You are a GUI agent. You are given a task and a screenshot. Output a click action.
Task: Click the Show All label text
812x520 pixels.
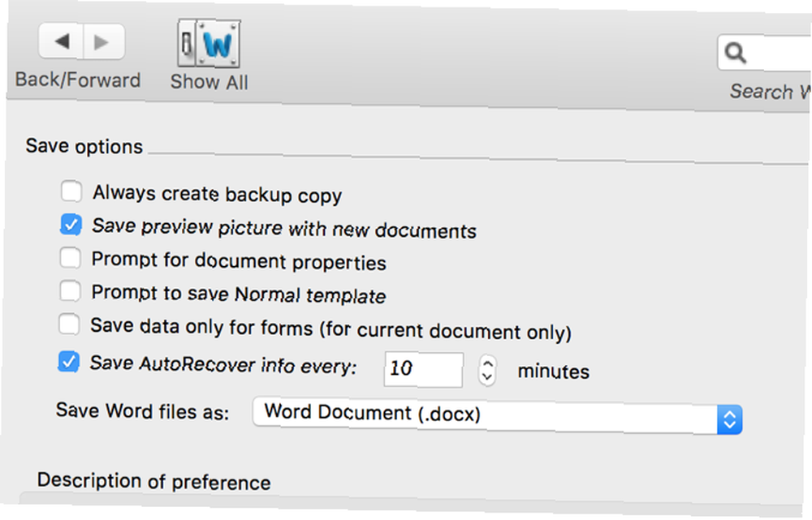209,82
